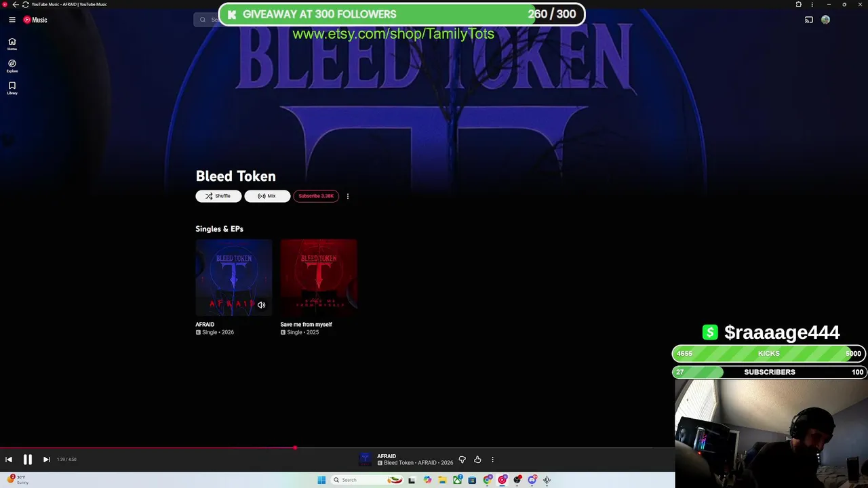Screen dimensions: 868x488
Task: Open artist more-options three-dot menu
Action: (x=348, y=196)
